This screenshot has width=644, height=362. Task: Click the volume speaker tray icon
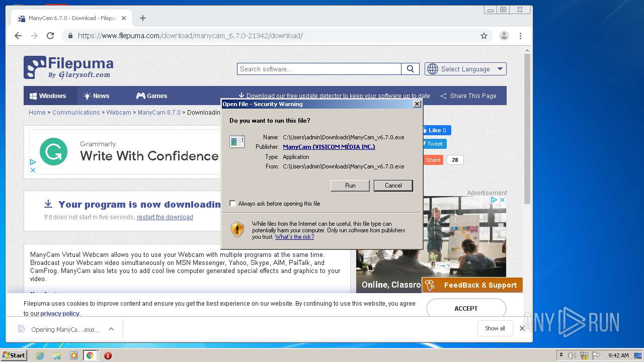tap(572, 355)
